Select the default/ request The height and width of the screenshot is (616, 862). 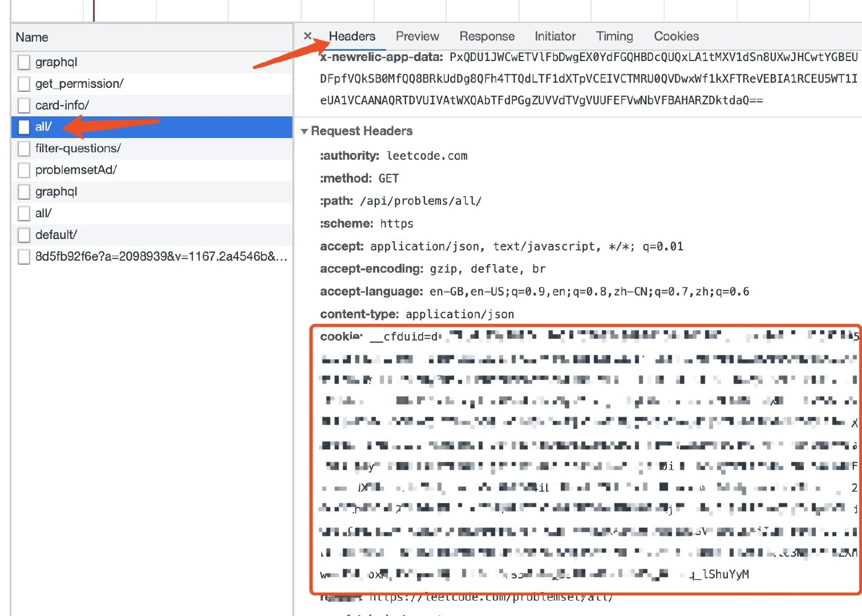coord(152,235)
